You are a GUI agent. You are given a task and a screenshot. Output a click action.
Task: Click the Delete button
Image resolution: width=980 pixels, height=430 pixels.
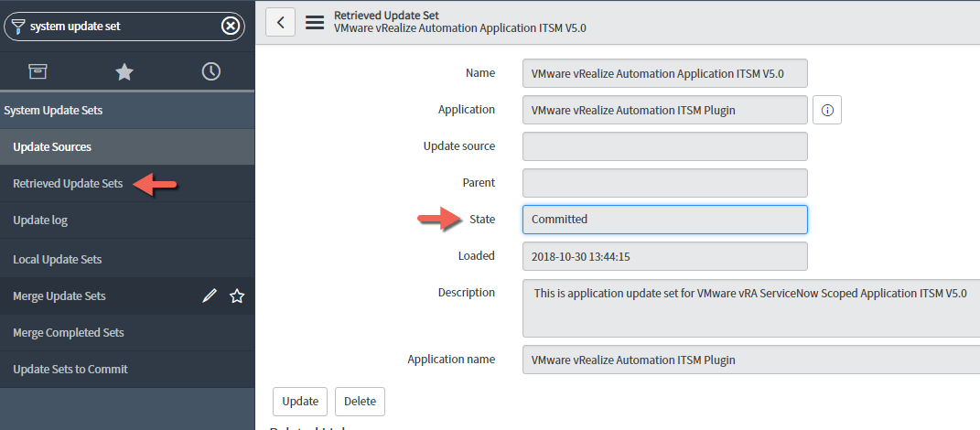pos(360,402)
